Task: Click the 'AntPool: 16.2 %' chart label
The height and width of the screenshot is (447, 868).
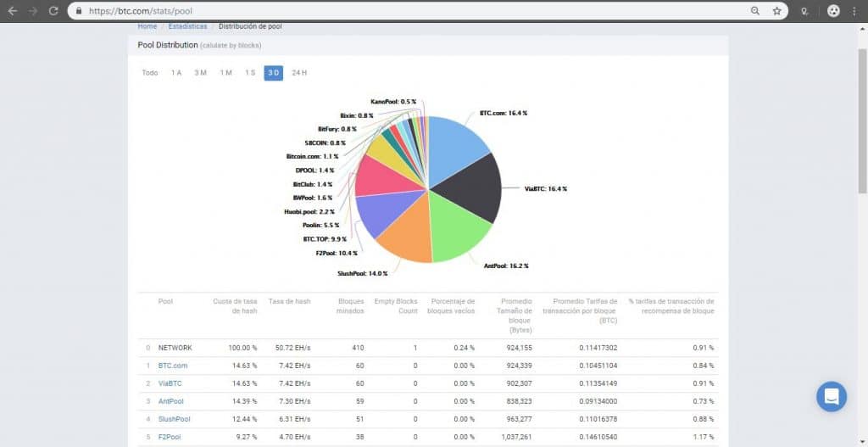Action: pos(506,265)
